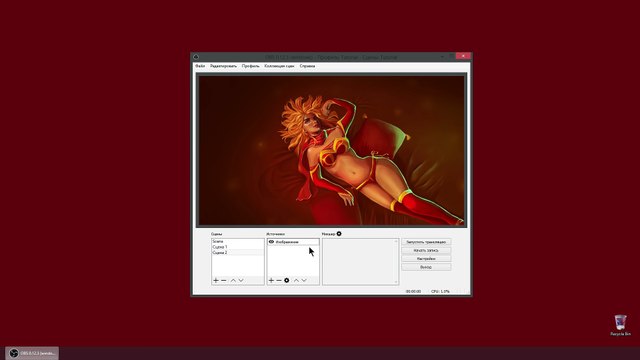Image resolution: width=640 pixels, height=360 pixels.
Task: Move the selected scene up
Action: (x=233, y=280)
